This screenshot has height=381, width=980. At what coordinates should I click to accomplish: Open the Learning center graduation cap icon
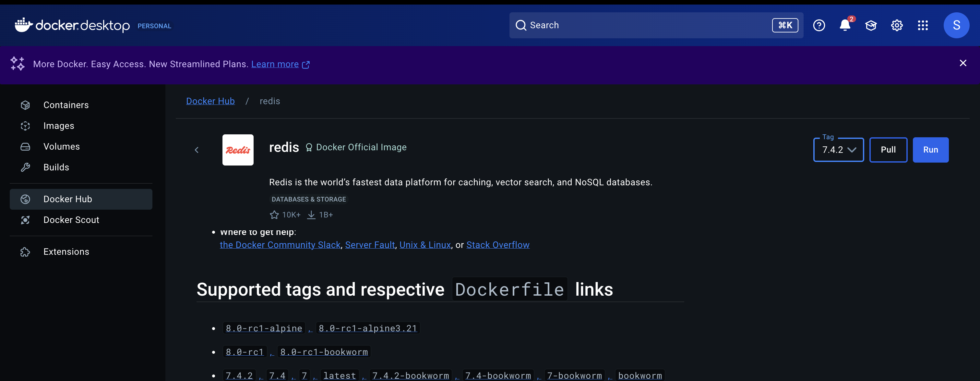pos(871,26)
